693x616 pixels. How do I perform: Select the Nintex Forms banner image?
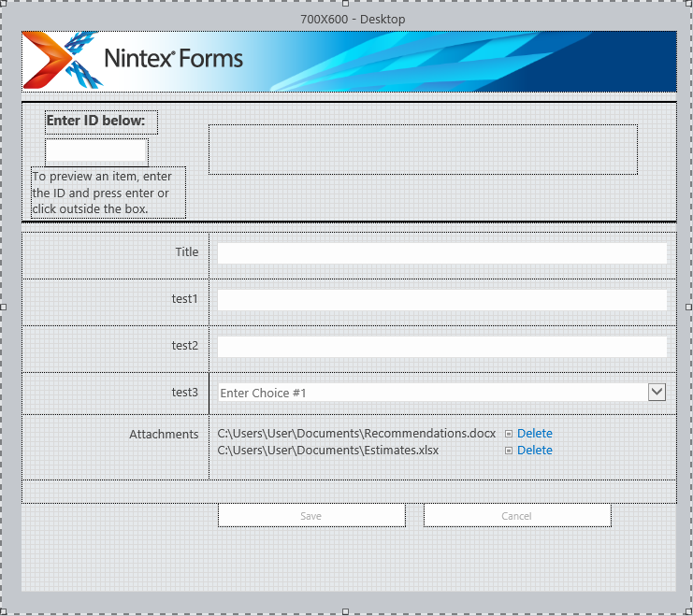point(349,62)
